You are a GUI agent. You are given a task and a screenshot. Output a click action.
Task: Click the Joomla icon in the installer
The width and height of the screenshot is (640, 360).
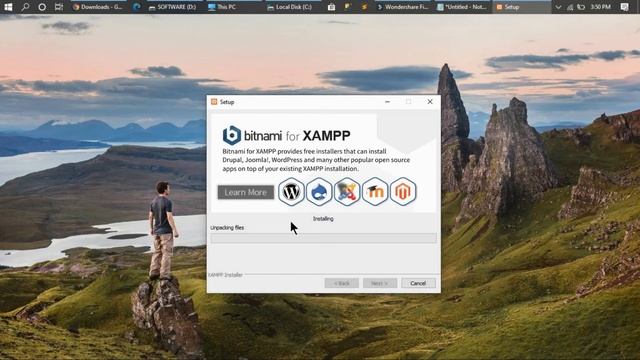click(347, 191)
